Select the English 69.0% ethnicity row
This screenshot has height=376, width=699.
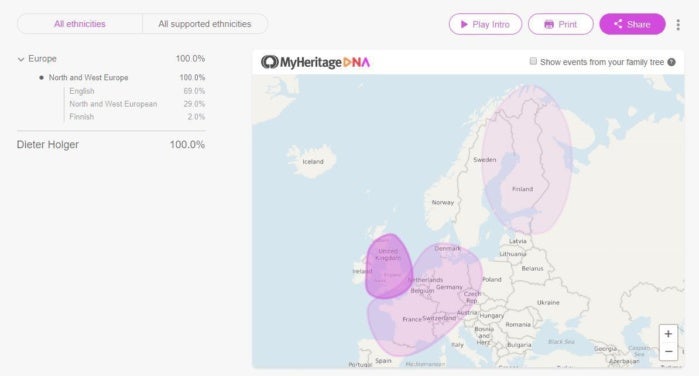[x=137, y=91]
